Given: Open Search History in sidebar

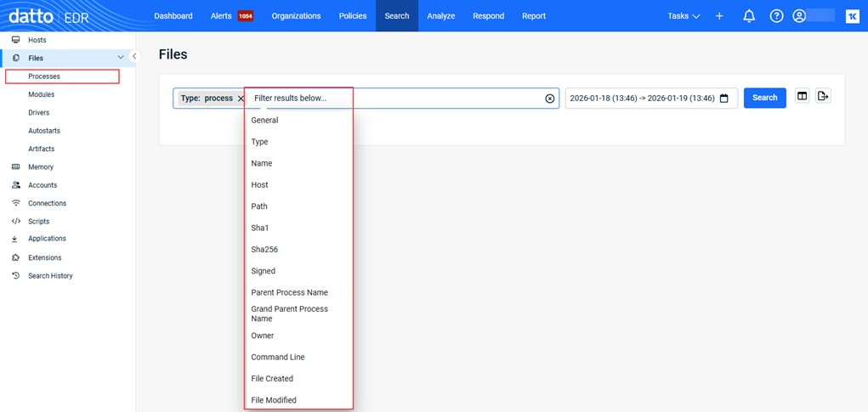Looking at the screenshot, I should click(x=50, y=276).
